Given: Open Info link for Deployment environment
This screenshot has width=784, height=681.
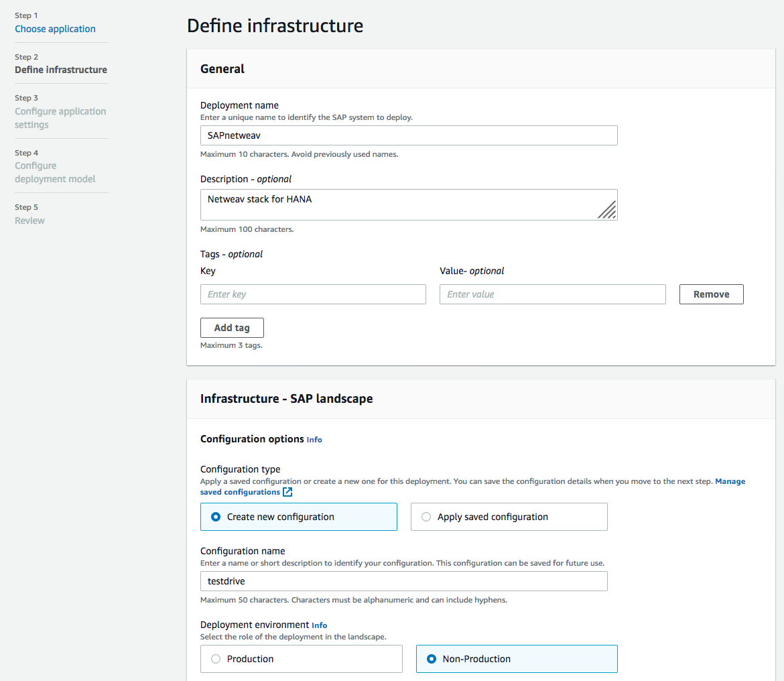Looking at the screenshot, I should [319, 625].
